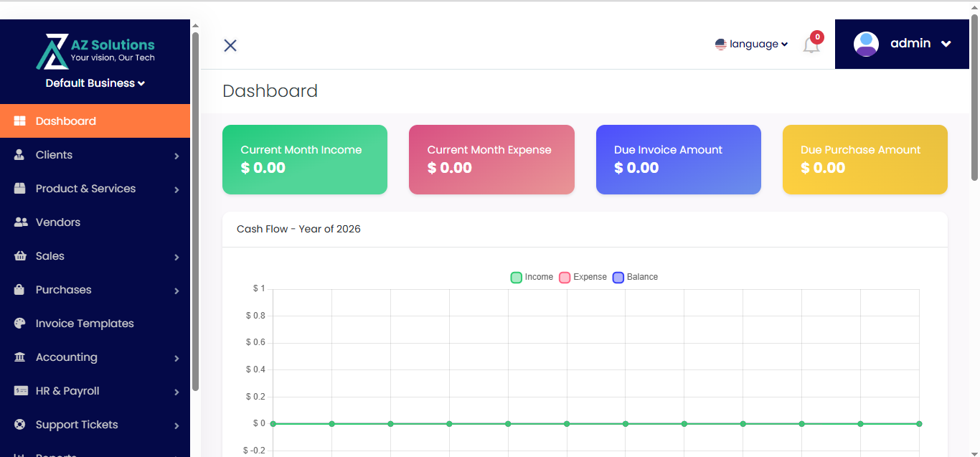Click the Current Month Income card

point(305,159)
